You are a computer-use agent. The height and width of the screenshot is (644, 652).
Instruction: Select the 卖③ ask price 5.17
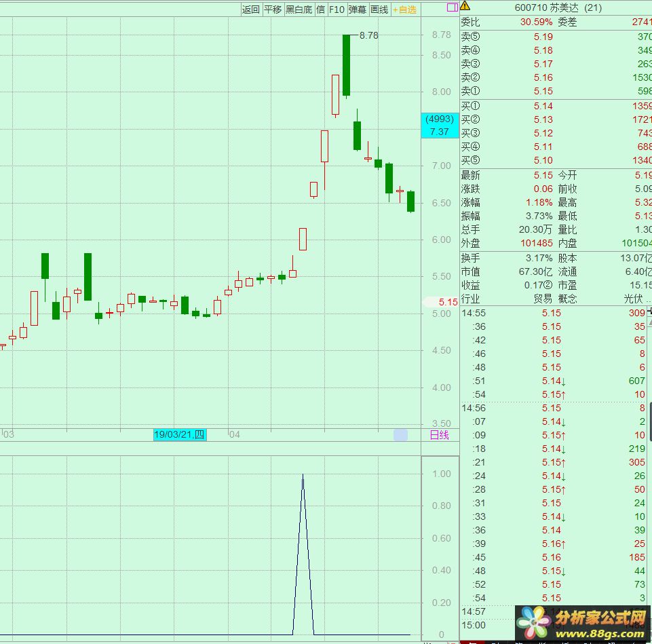543,64
